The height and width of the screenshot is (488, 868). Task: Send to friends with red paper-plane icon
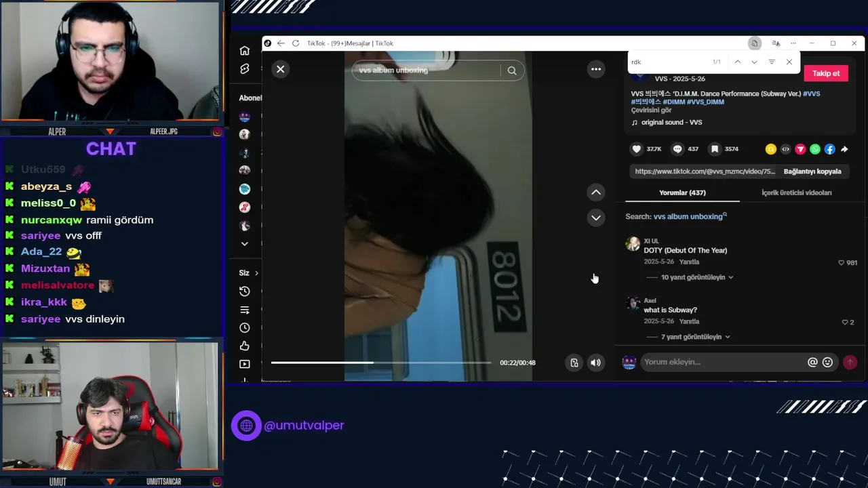click(x=800, y=149)
